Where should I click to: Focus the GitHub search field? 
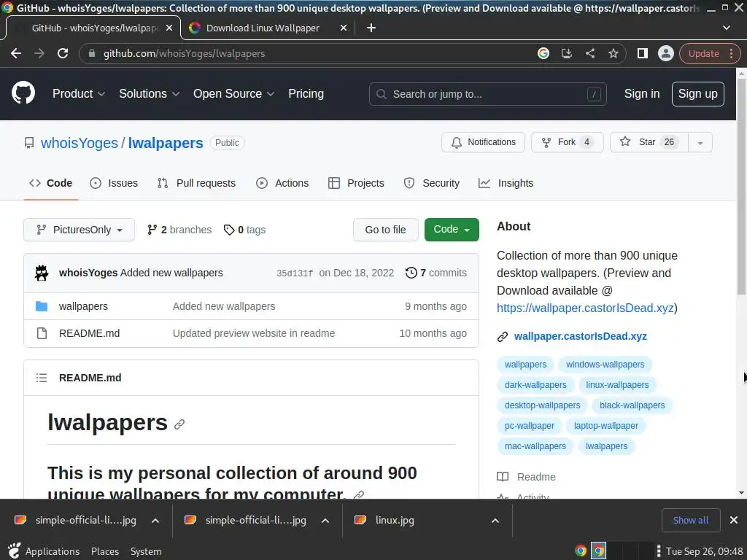coord(487,94)
